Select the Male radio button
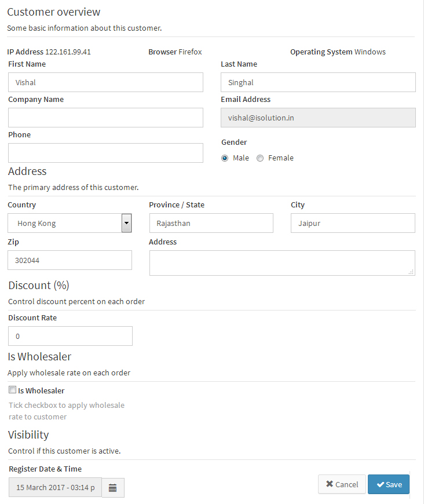The image size is (424, 504). [x=225, y=158]
